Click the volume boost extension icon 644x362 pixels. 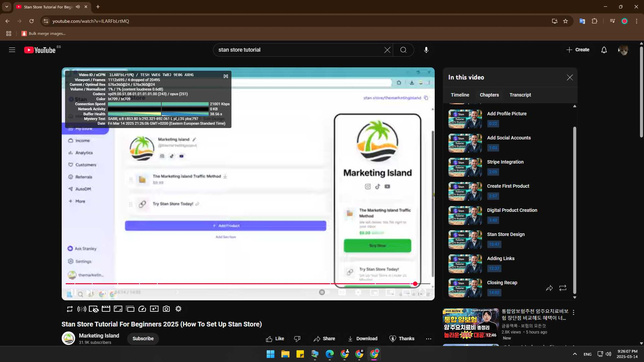82,309
